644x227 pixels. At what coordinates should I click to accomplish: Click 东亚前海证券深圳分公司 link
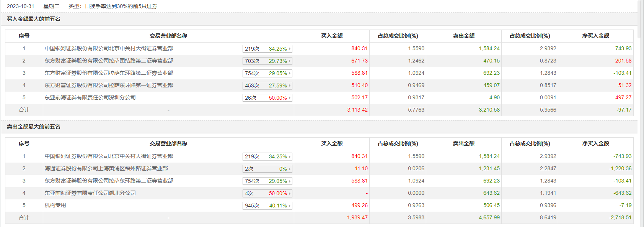[x=90, y=98]
